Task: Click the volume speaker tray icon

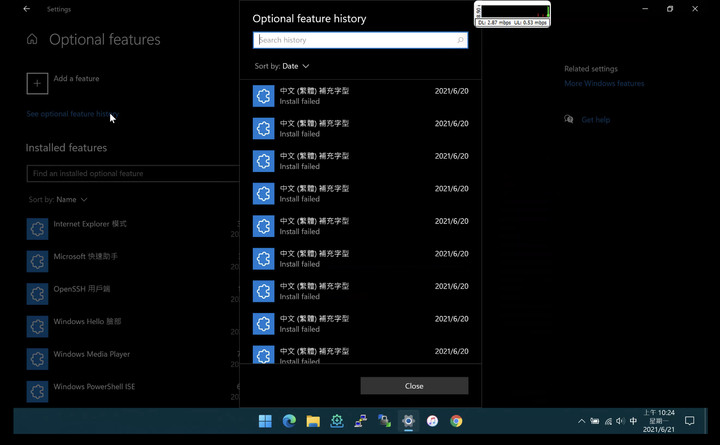Action: tap(620, 421)
